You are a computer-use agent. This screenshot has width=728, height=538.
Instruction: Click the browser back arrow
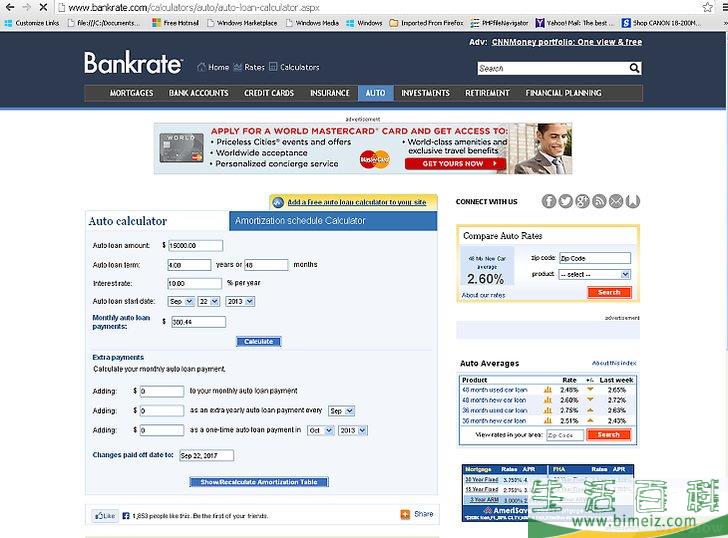tap(10, 7)
